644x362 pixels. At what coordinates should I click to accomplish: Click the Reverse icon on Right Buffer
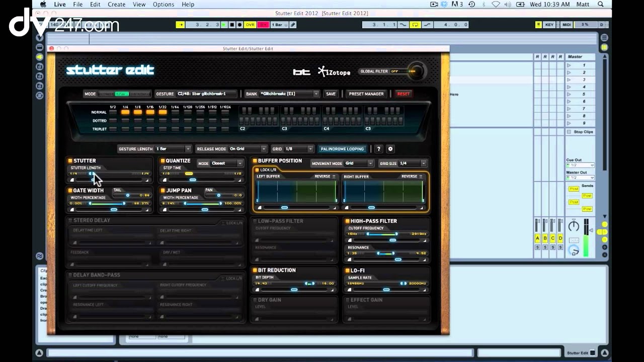(x=421, y=176)
